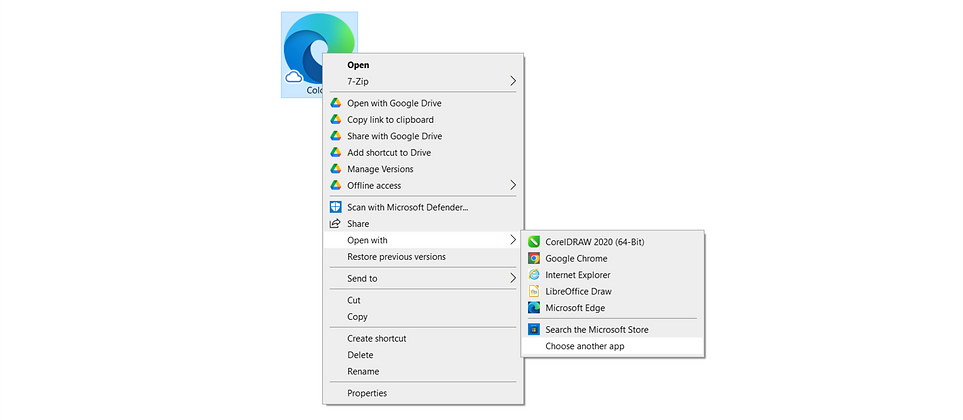
Task: Select Manage Versions
Action: pyautogui.click(x=423, y=169)
